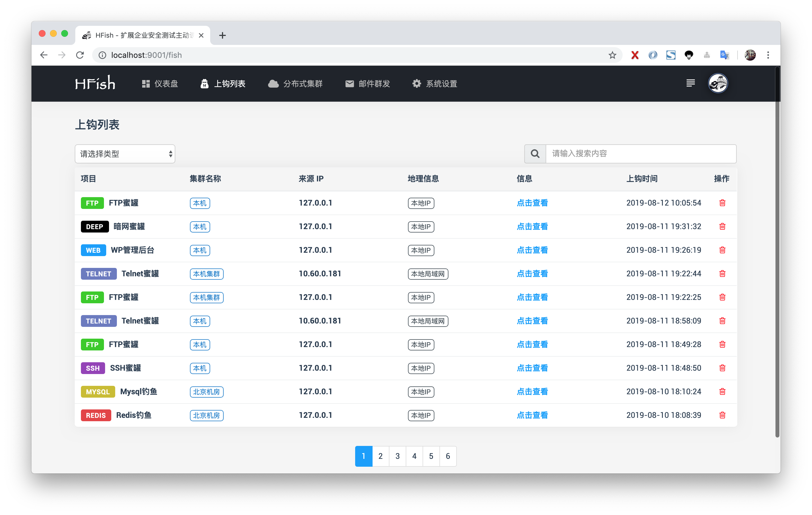
Task: Delete the SSH蜜罐 record
Action: click(722, 368)
